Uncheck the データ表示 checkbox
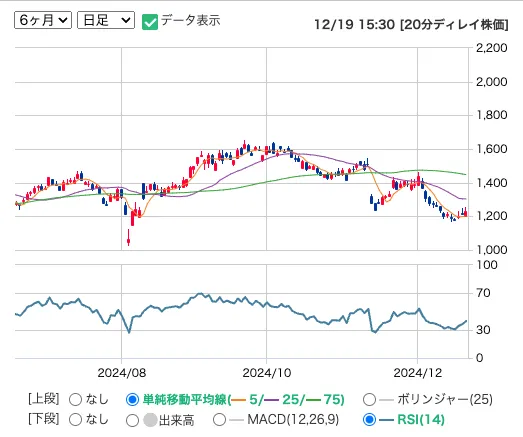Screen dimensions: 523x437 coord(150,22)
